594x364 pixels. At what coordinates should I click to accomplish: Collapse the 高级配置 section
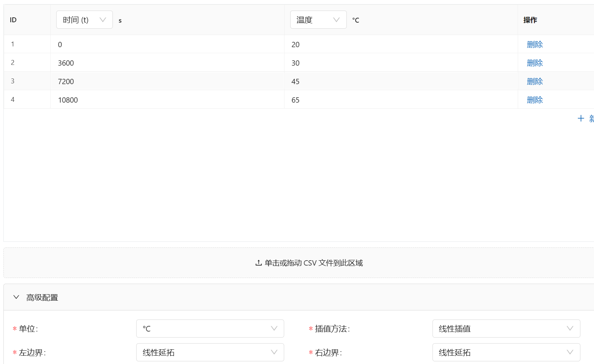(16, 297)
